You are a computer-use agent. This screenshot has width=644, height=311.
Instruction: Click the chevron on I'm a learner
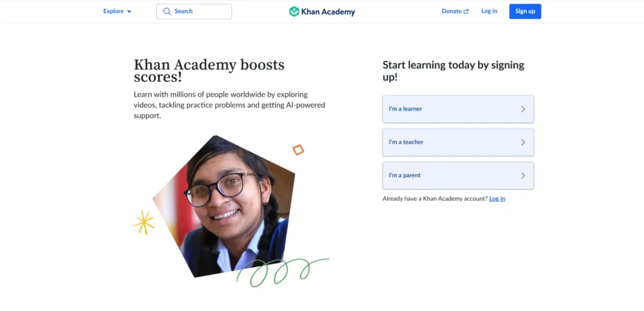[x=523, y=109]
